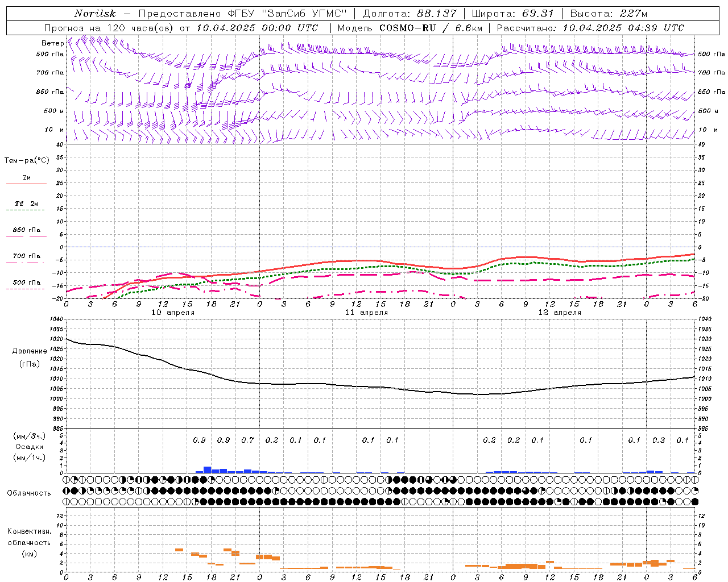Image resolution: width=728 pixels, height=582 pixels.
Task: Click the 0.7 precipitation amount value
Action: click(247, 440)
